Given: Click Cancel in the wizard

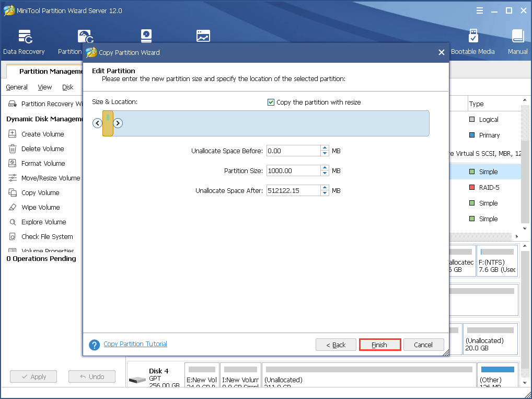Looking at the screenshot, I should click(423, 345).
